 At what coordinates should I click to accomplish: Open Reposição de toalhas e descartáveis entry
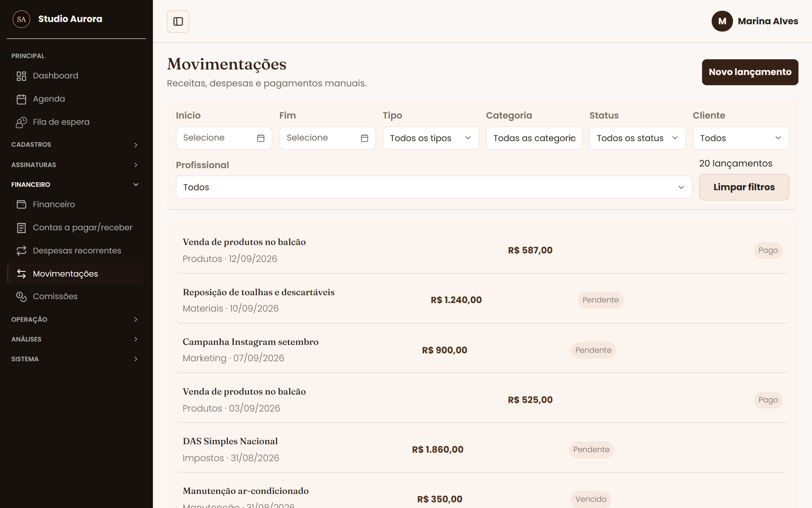tap(482, 300)
